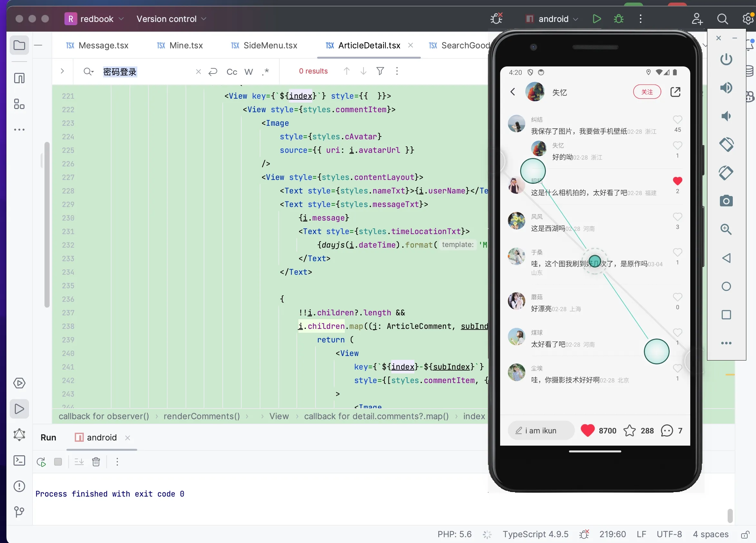Toggle Whole Words (W) search option
The height and width of the screenshot is (543, 756).
(x=249, y=72)
